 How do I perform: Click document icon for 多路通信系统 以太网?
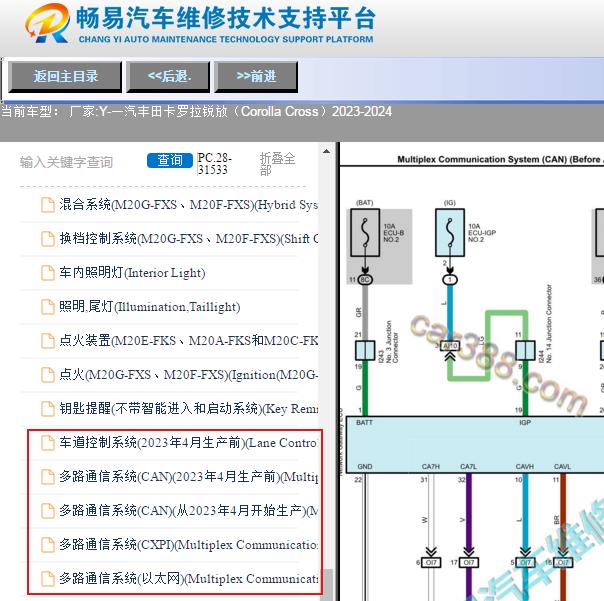[48, 578]
